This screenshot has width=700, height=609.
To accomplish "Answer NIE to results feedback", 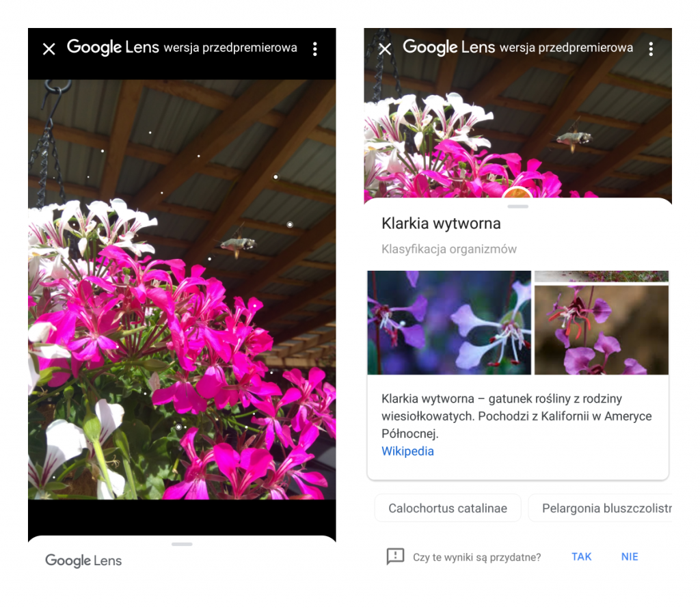I will [x=630, y=557].
